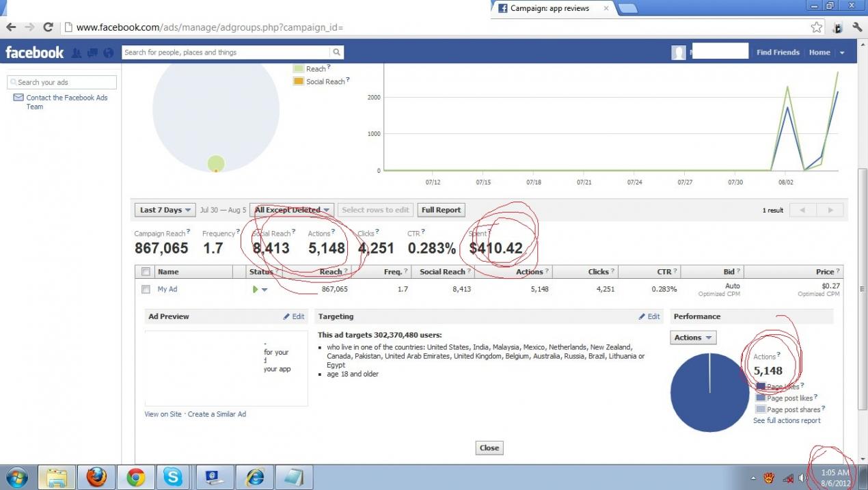This screenshot has height=490, width=868.
Task: Open Facebook messages icon
Action: (x=92, y=53)
